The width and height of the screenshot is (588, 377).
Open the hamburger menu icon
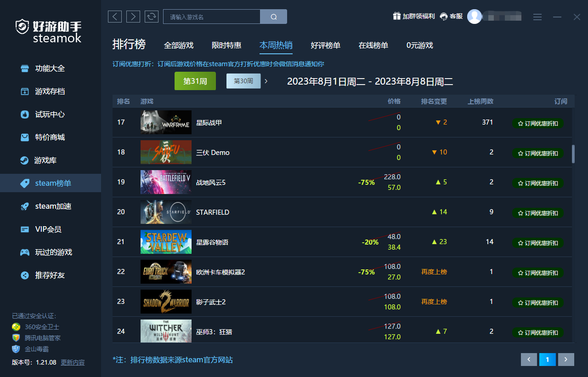[x=537, y=17]
